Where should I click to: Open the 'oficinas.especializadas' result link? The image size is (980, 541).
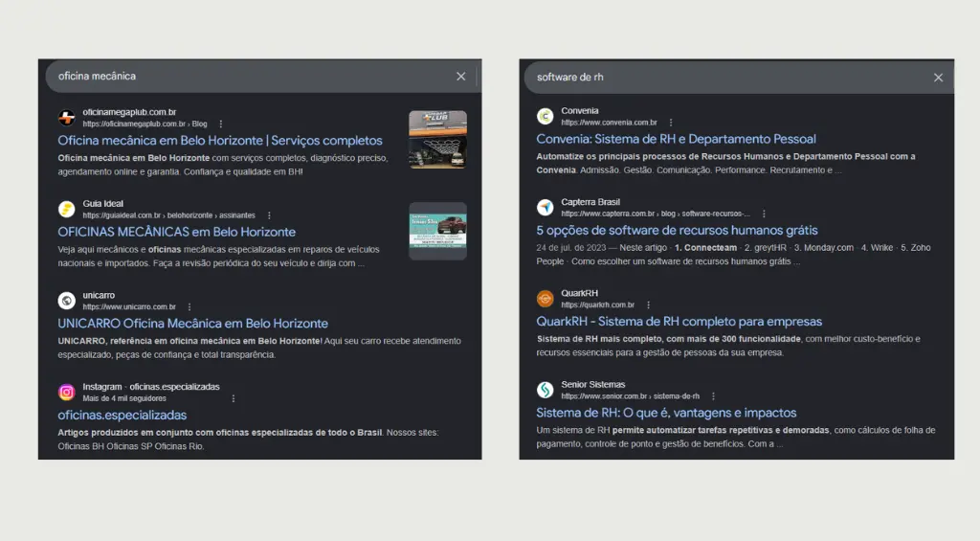coord(122,416)
